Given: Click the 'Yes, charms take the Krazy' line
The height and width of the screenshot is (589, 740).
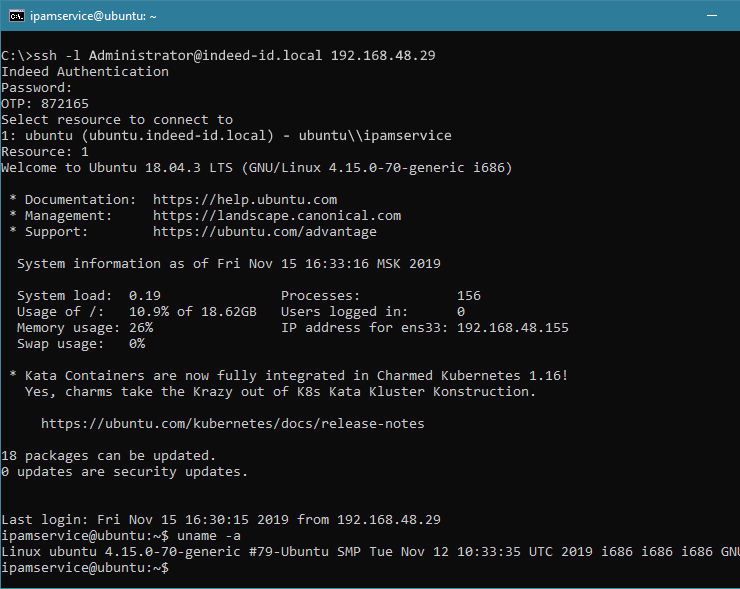Looking at the screenshot, I should pyautogui.click(x=280, y=392).
